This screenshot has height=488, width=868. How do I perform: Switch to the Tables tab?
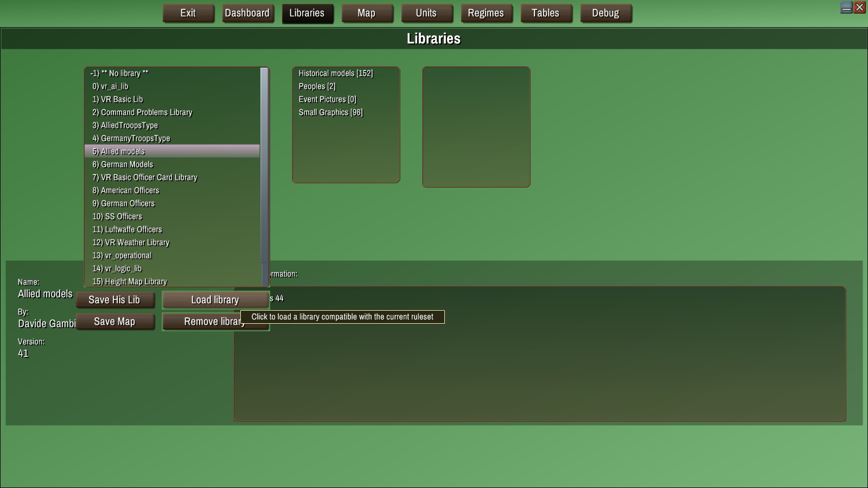click(546, 13)
